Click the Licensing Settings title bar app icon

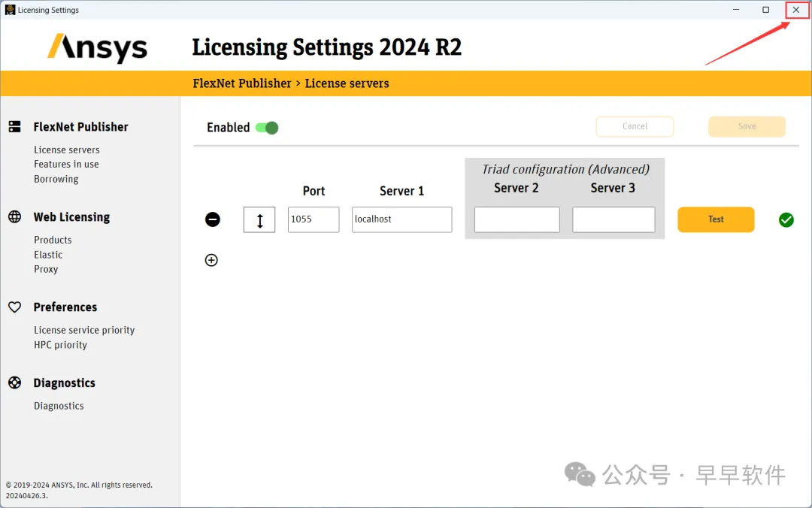click(x=10, y=10)
